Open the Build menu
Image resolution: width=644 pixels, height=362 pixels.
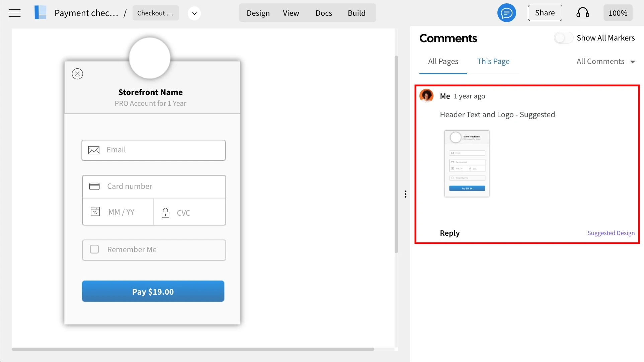pyautogui.click(x=356, y=13)
